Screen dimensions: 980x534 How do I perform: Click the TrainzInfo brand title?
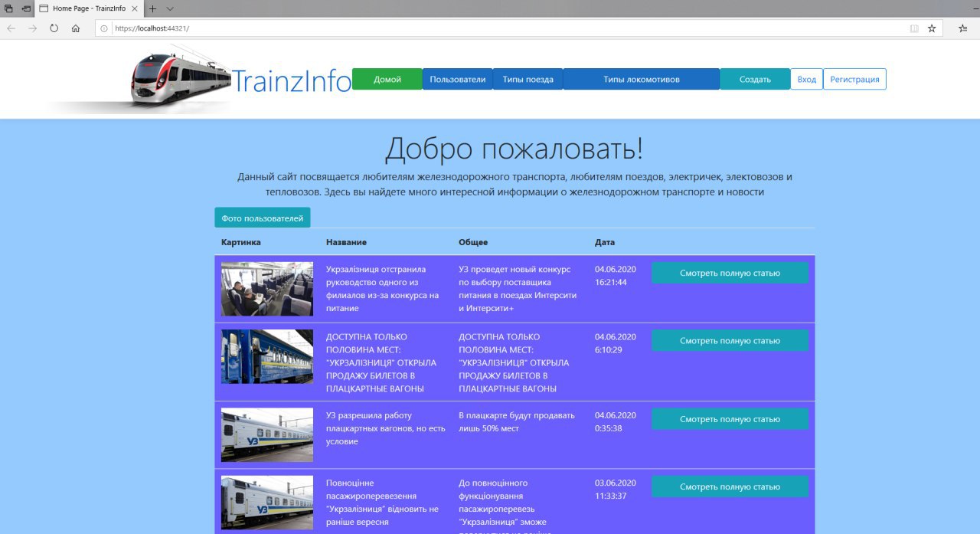(x=292, y=80)
